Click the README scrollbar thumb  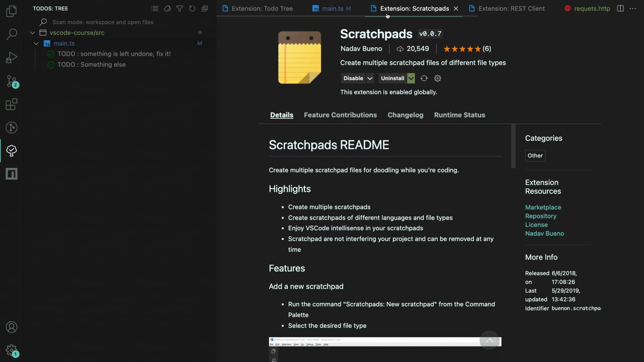[x=513, y=146]
